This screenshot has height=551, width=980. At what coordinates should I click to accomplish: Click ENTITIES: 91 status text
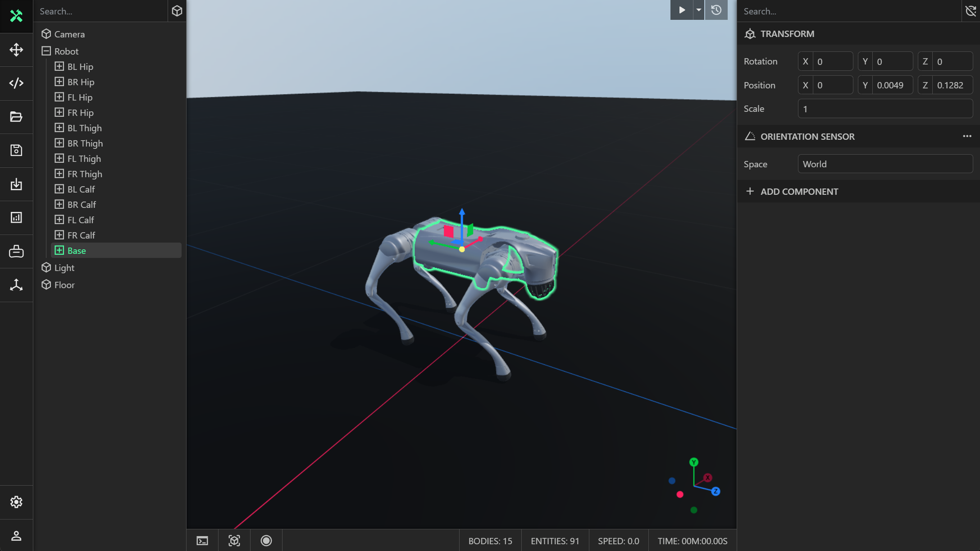(x=555, y=541)
